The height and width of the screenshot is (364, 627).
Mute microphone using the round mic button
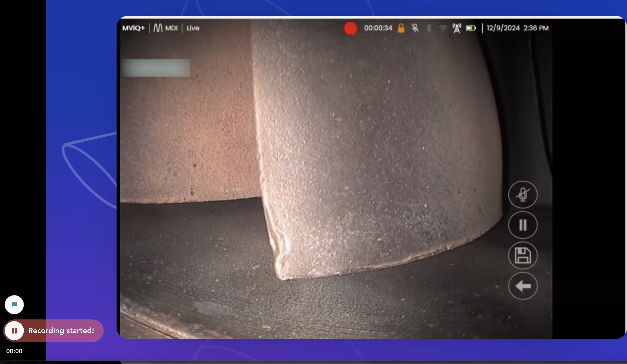(x=522, y=194)
